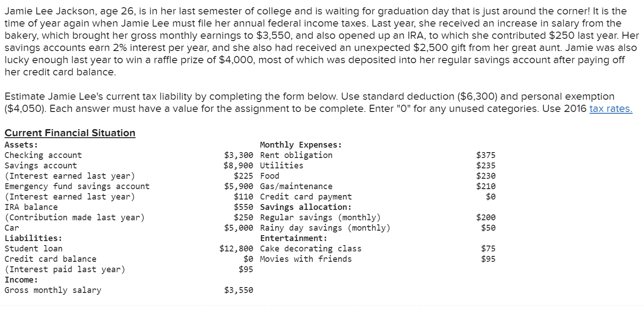Click the Rainy day savings (monthly) label
Screen dimensions: 644x311
[x=325, y=228]
